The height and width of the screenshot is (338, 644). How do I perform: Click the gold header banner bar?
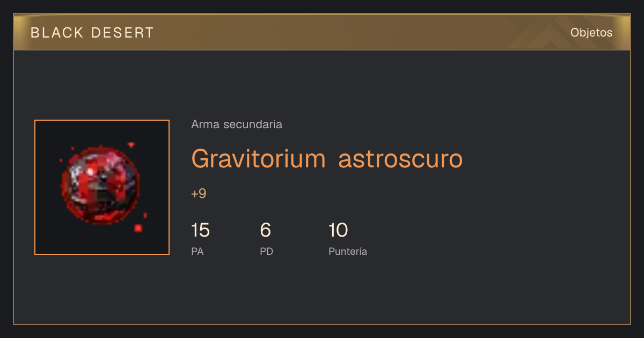[x=322, y=32]
